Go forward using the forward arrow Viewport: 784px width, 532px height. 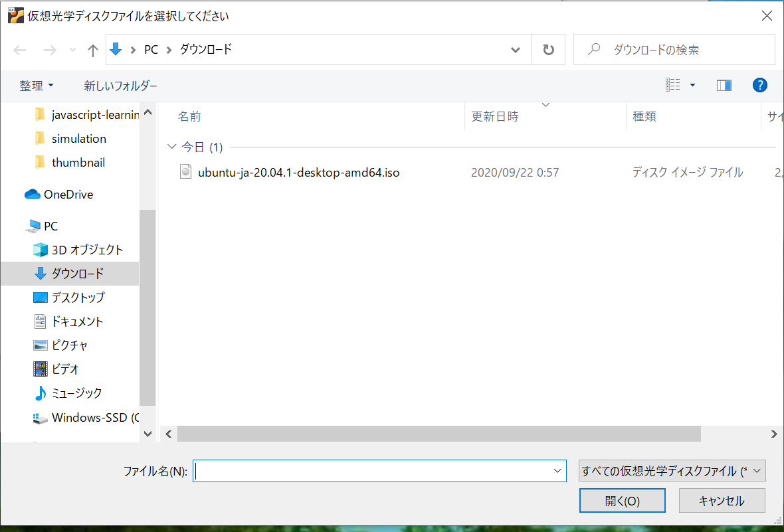click(x=50, y=50)
